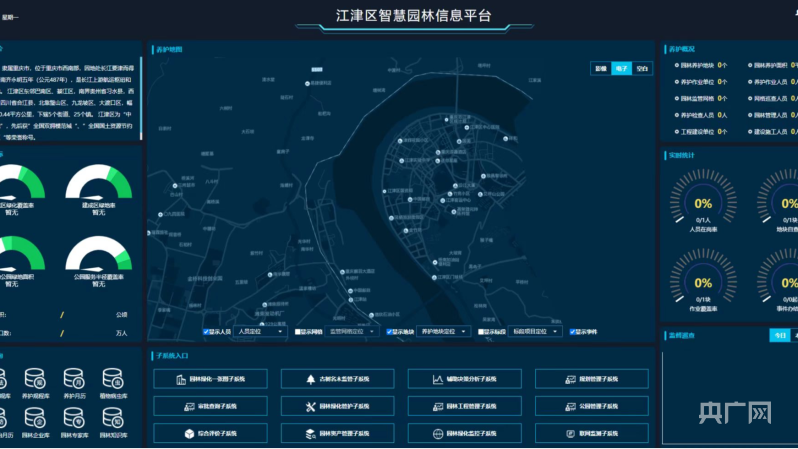798x449 pixels.
Task: Click the 实时统计 panel header
Action: 681,155
